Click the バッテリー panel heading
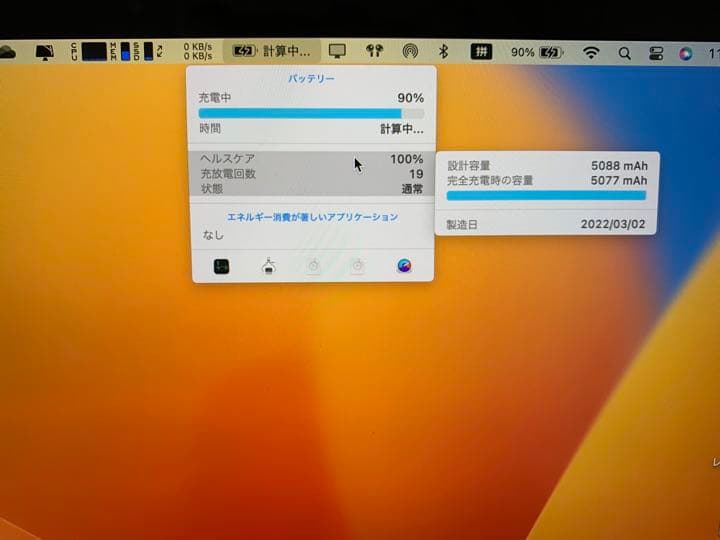 (x=311, y=79)
